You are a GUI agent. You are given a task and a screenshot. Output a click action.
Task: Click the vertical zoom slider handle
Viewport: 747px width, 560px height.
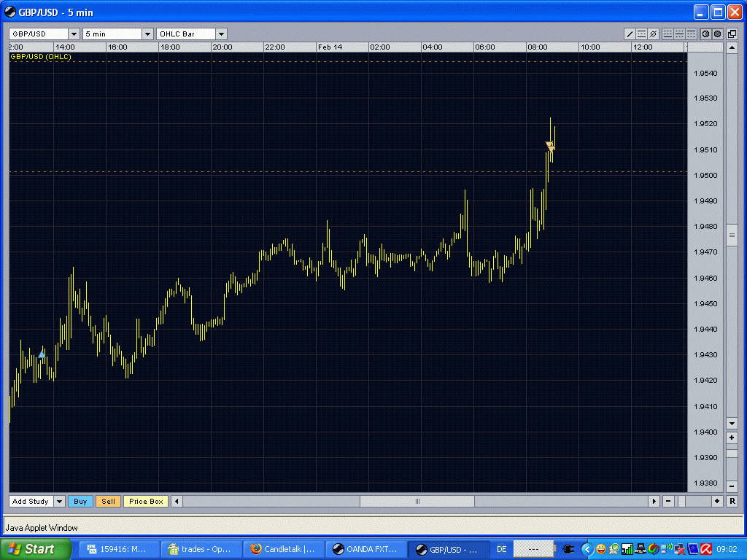coord(732,454)
